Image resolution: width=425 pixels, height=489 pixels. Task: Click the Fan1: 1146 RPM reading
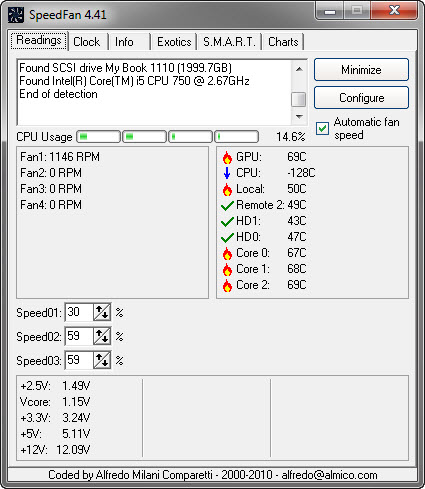click(60, 157)
